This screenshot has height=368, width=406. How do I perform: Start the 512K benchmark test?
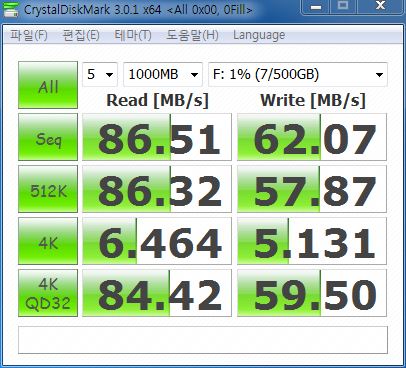click(x=48, y=189)
